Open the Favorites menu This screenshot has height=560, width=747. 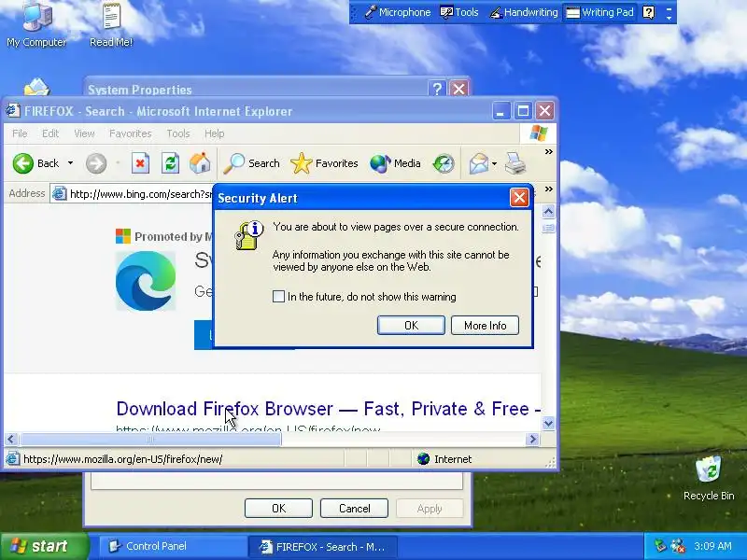coord(130,133)
